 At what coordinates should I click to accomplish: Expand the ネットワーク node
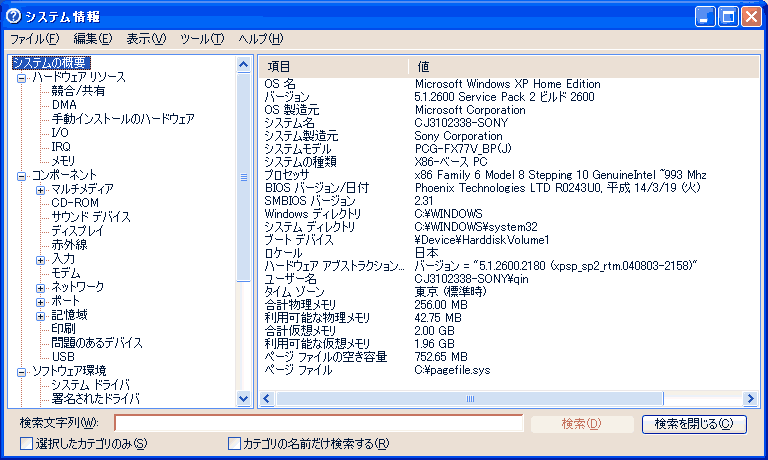(41, 288)
